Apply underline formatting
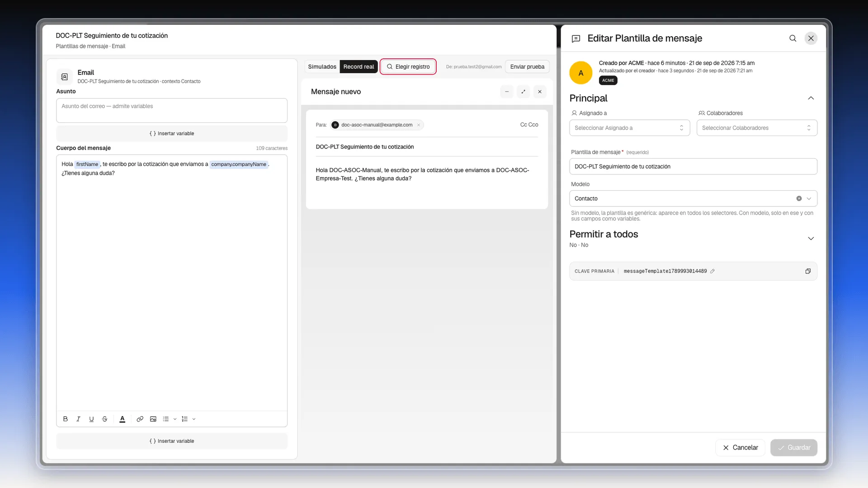This screenshot has height=488, width=868. coord(91,419)
